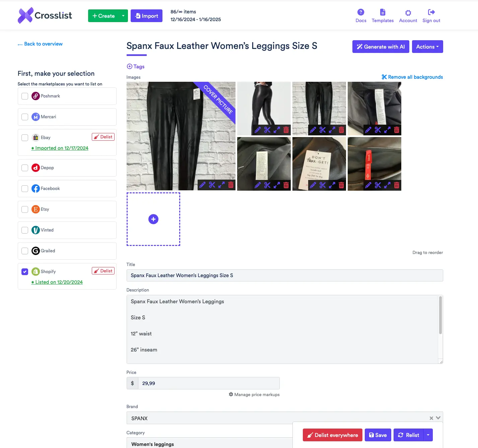Click the Grailed marketplace logo
The width and height of the screenshot is (478, 448).
pos(36,251)
